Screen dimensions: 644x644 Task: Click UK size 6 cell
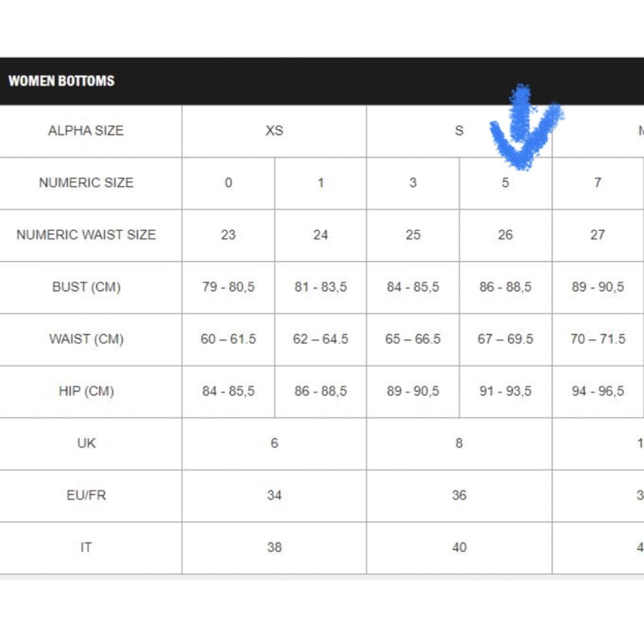tap(274, 444)
